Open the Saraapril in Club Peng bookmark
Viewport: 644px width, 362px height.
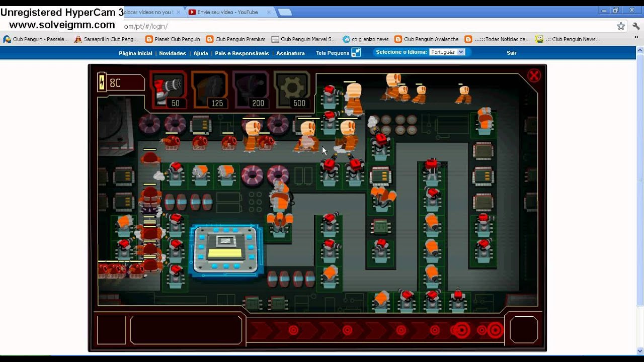point(106,39)
